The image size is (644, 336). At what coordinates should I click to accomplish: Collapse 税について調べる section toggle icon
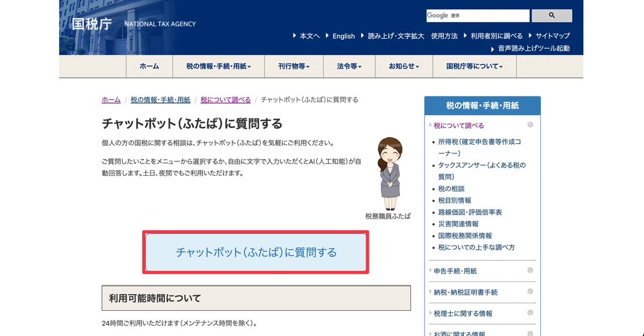pyautogui.click(x=530, y=125)
